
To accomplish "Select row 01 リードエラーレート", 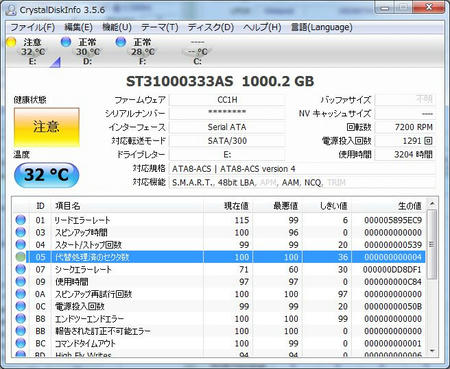I will point(219,220).
